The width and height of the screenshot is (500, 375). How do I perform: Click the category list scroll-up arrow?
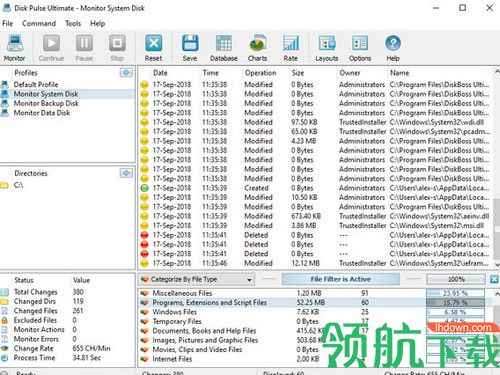tap(497, 294)
